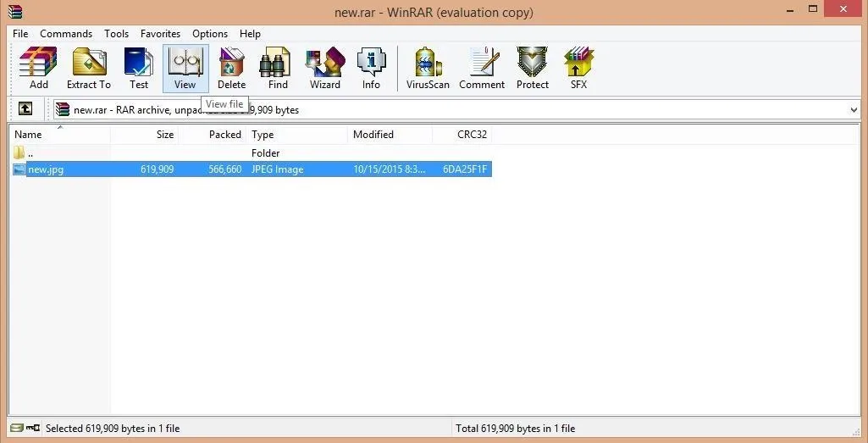Sort files by Name column
The height and width of the screenshot is (443, 868).
coord(60,135)
